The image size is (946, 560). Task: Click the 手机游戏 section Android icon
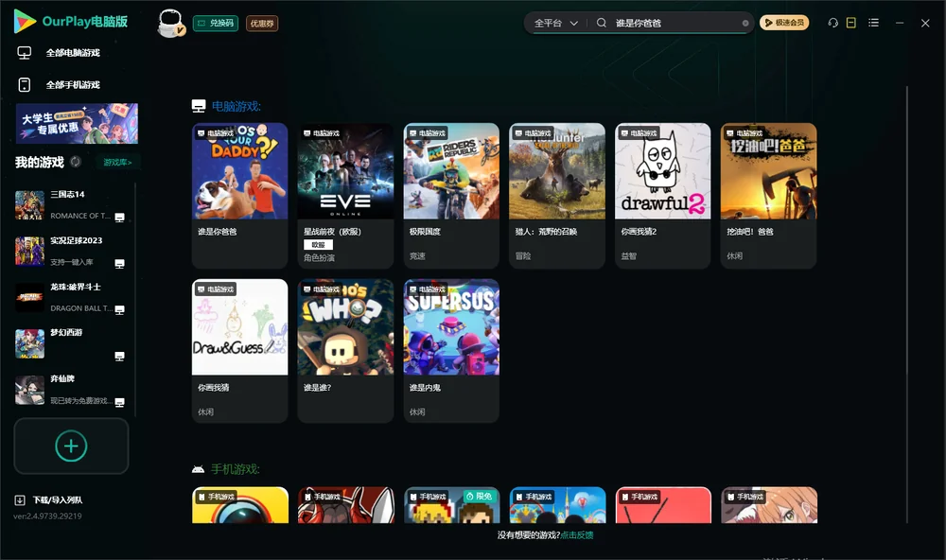[x=198, y=469]
